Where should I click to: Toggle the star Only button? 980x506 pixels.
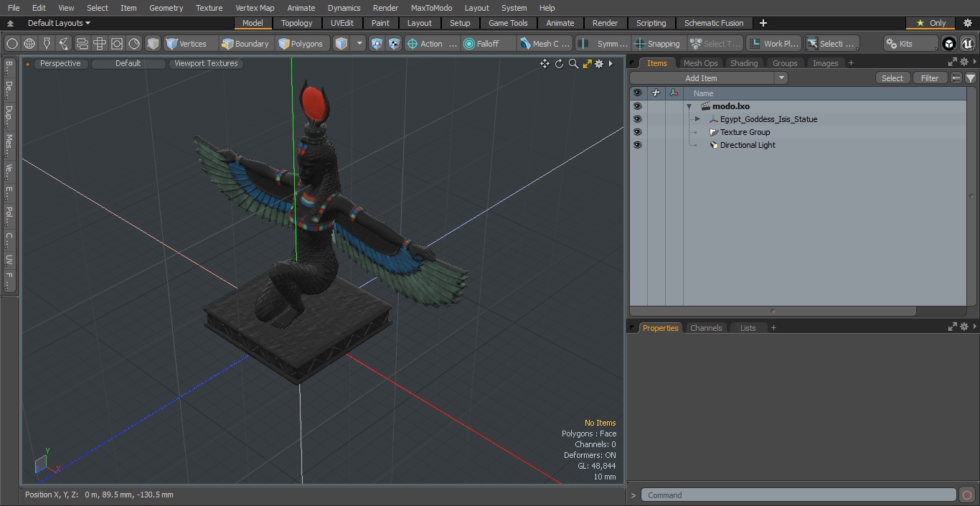click(x=931, y=23)
